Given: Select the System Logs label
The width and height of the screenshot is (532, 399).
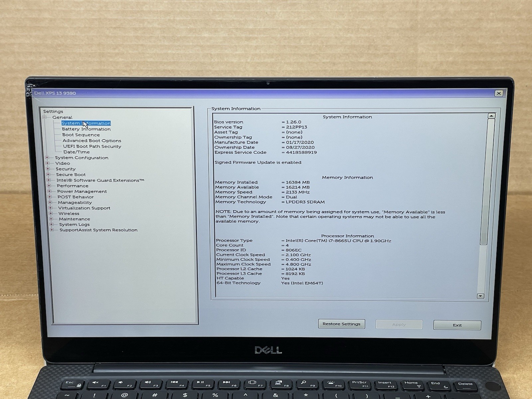Looking at the screenshot, I should click(x=74, y=224).
